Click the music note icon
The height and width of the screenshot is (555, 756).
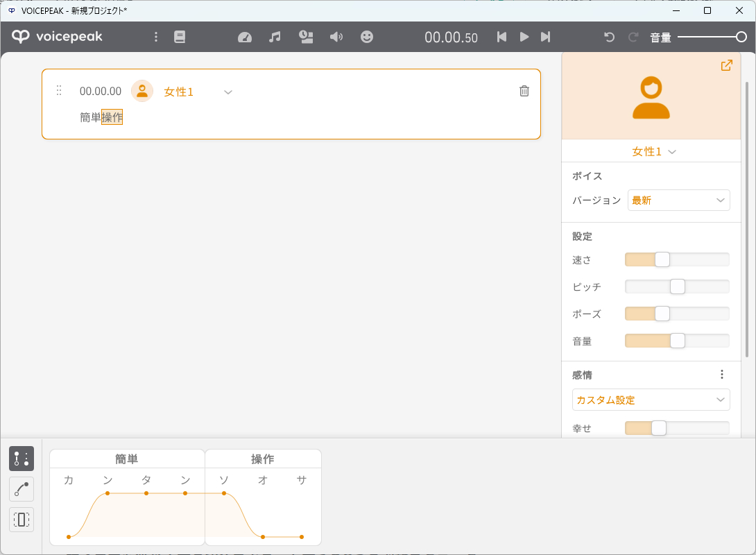(275, 37)
